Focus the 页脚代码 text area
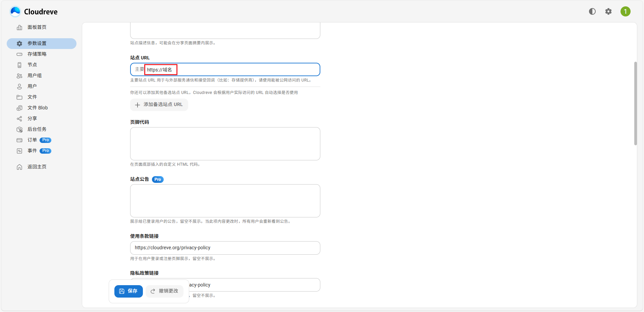The height and width of the screenshot is (312, 644). (x=225, y=144)
